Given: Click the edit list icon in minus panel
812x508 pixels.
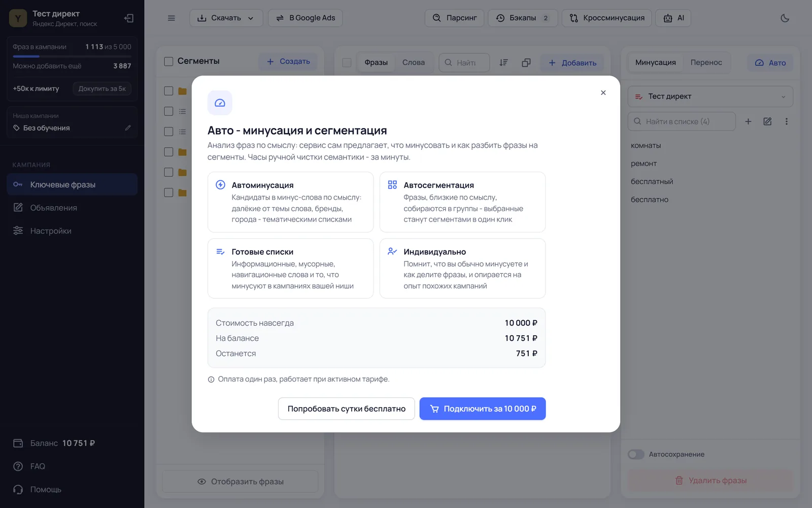Looking at the screenshot, I should click(x=767, y=121).
